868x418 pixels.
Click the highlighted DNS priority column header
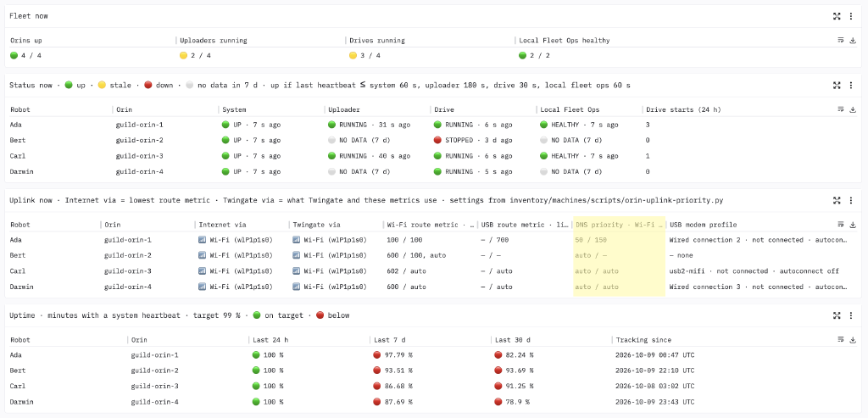point(619,225)
